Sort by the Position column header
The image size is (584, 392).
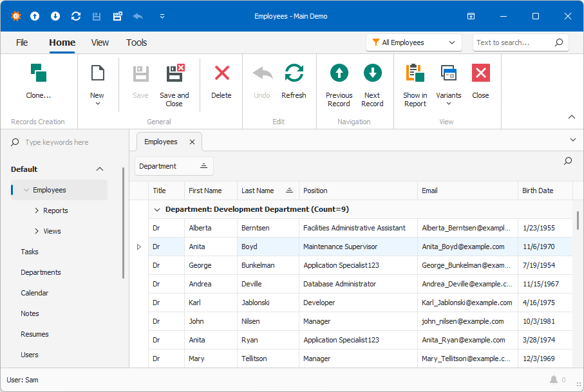pos(358,191)
